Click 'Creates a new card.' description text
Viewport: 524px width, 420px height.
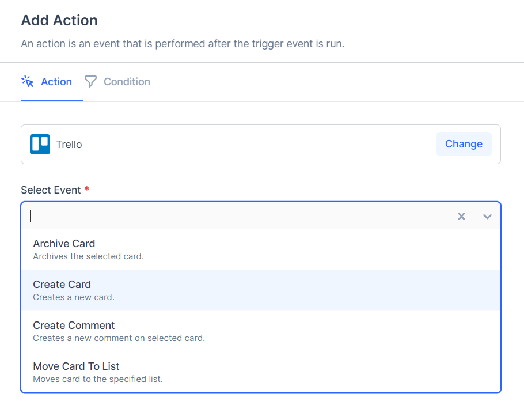coord(74,297)
